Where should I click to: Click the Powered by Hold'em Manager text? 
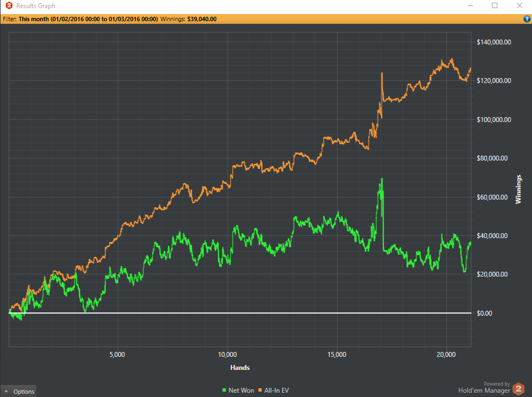[x=484, y=387]
